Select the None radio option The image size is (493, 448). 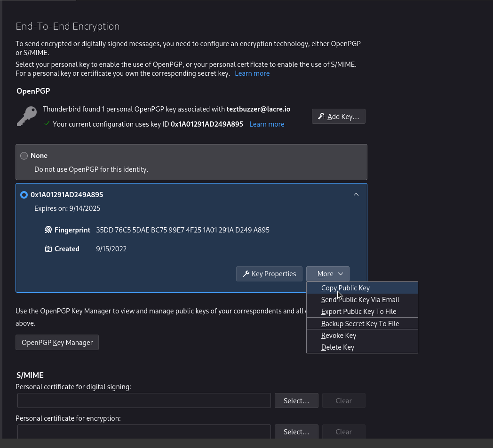tap(24, 156)
